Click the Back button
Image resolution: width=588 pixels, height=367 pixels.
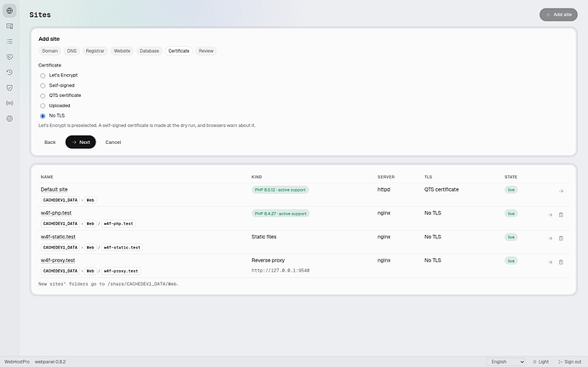tap(50, 142)
